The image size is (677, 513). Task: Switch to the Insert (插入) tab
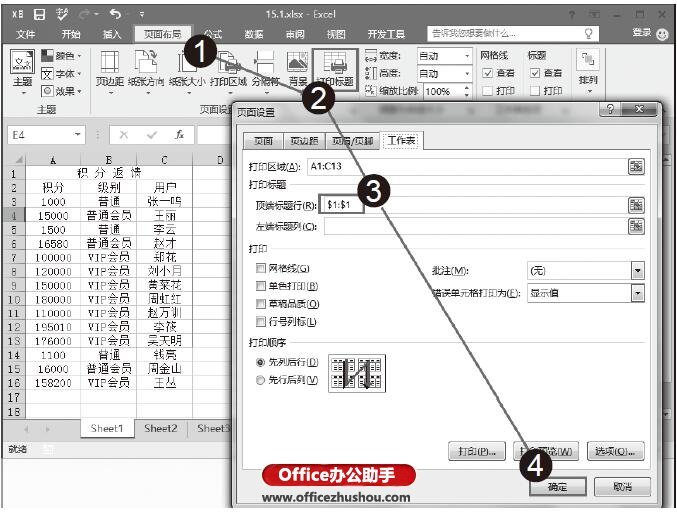[112, 34]
